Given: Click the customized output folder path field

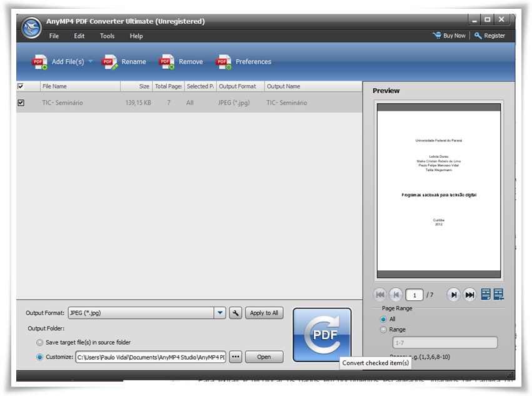Looking at the screenshot, I should [x=151, y=357].
